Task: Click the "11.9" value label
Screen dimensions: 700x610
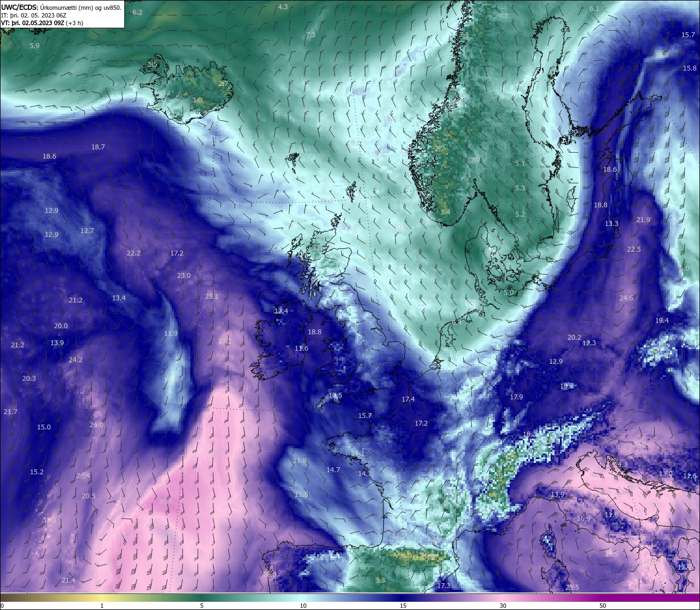Action: 171,334
